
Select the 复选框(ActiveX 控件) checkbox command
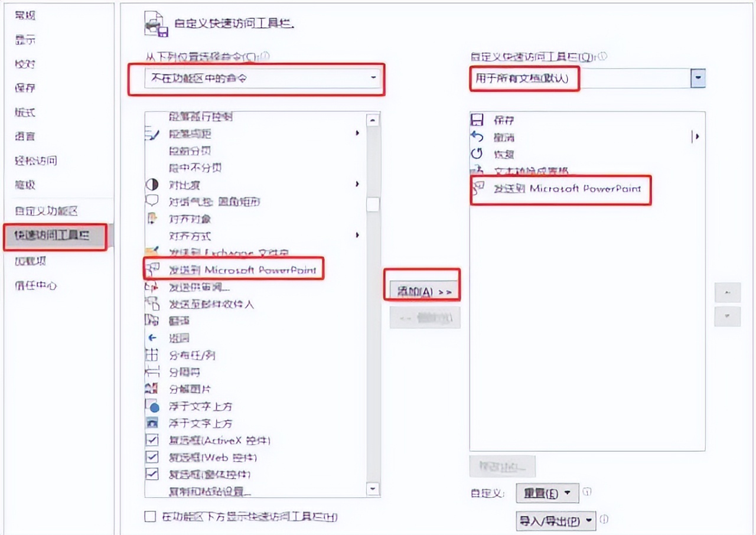pyautogui.click(x=253, y=441)
